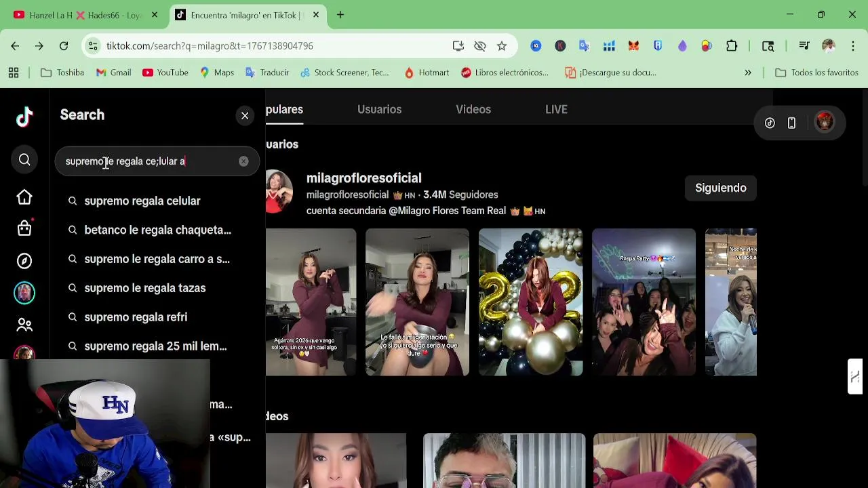Open the profile avatar top right

click(x=825, y=123)
